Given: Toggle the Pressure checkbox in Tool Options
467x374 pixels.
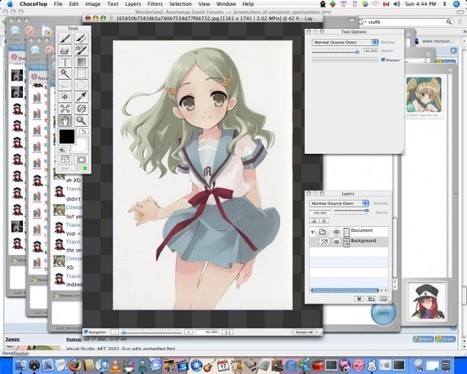Looking at the screenshot, I should (383, 60).
